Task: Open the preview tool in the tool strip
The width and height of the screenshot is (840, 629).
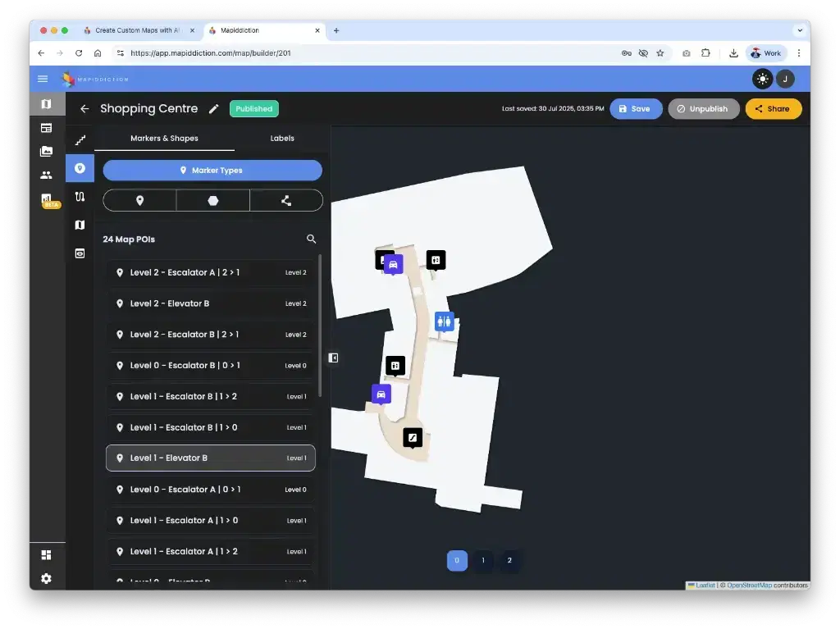Action: coord(80,253)
